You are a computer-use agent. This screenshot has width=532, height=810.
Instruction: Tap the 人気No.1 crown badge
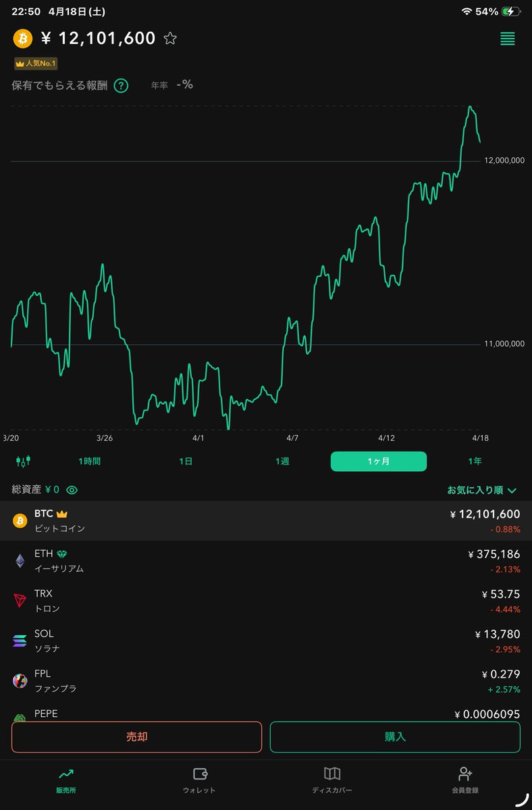click(x=36, y=63)
